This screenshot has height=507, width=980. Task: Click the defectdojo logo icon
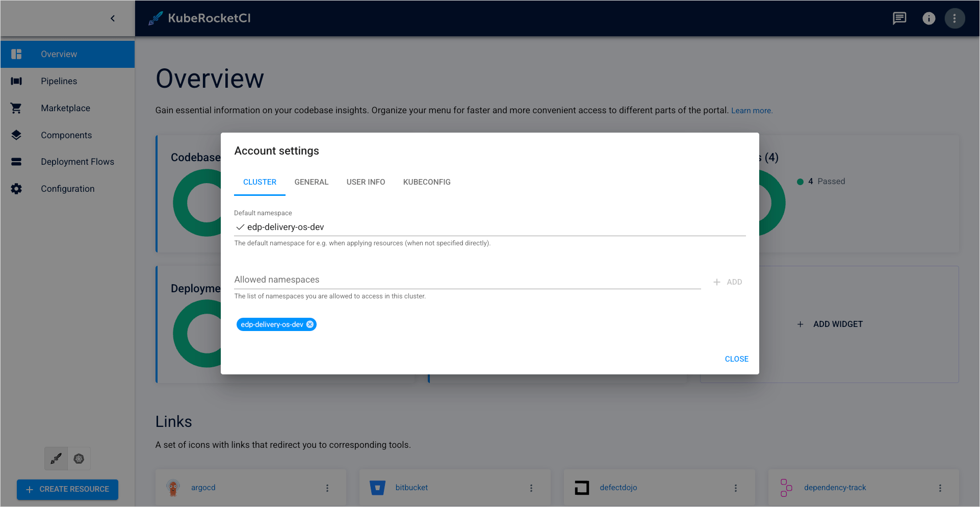582,488
